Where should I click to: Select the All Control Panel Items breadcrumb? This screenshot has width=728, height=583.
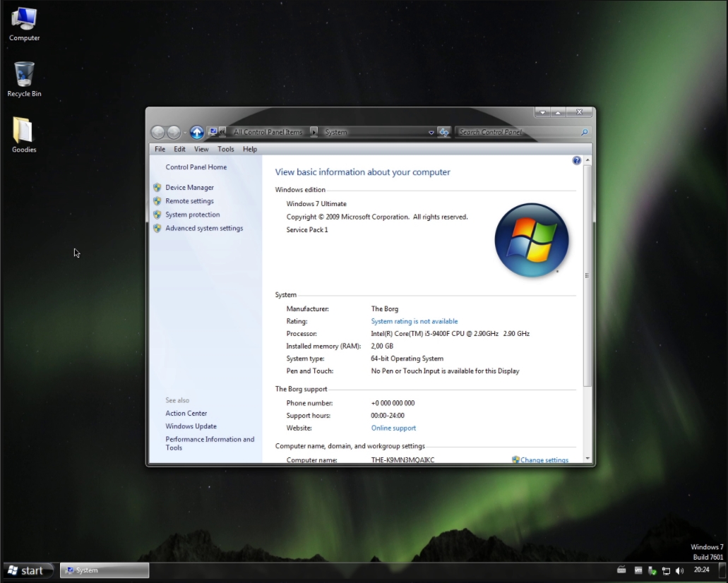pyautogui.click(x=268, y=132)
